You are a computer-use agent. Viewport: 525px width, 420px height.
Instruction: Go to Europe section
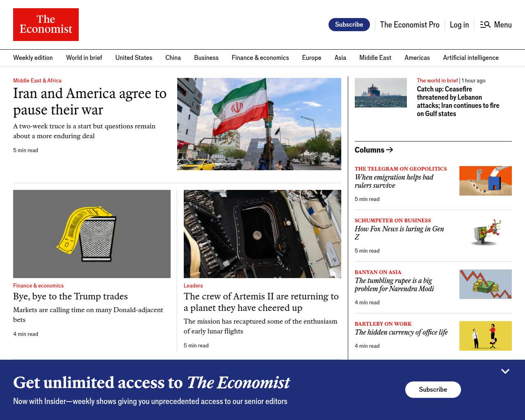312,58
